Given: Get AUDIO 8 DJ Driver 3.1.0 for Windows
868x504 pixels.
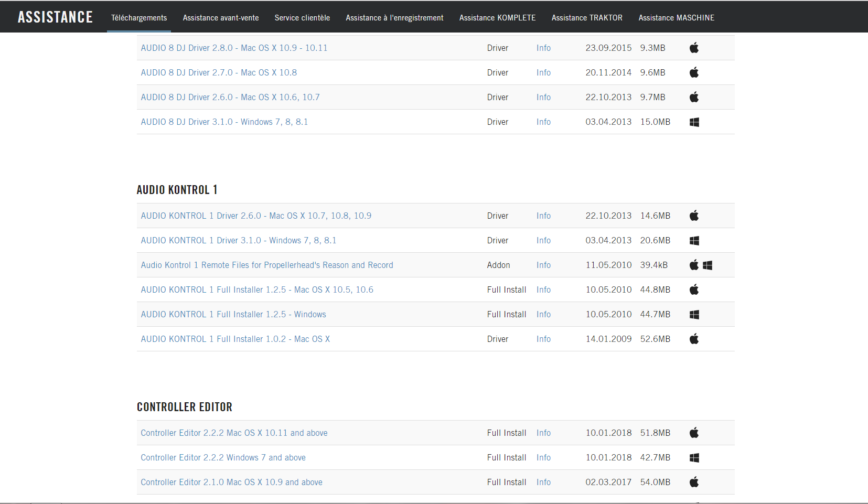Looking at the screenshot, I should click(x=224, y=122).
